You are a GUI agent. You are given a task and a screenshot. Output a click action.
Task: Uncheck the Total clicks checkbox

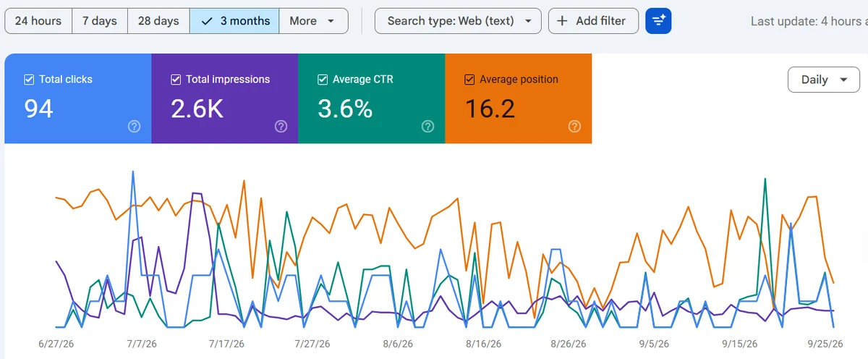(29, 80)
